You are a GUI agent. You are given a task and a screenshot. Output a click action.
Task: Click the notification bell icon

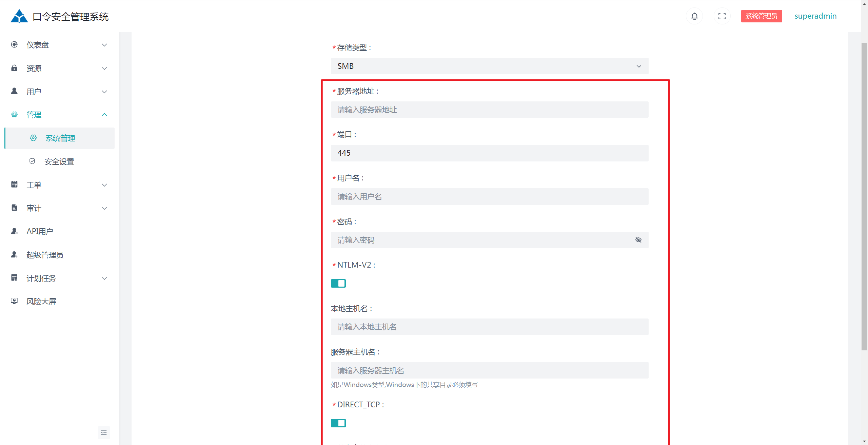coord(694,16)
